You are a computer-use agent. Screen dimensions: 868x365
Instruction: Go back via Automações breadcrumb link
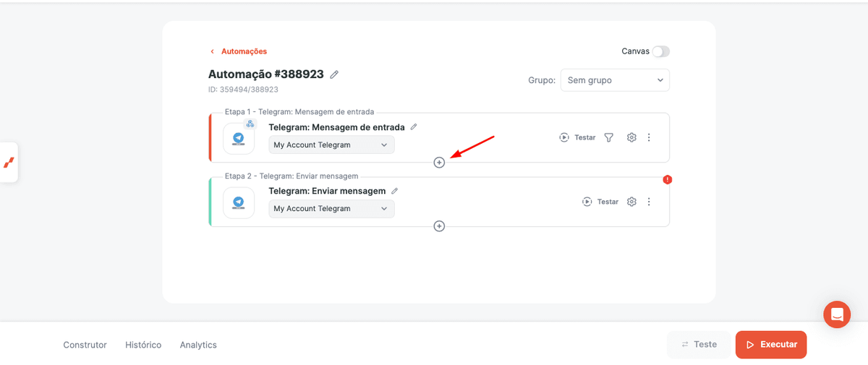click(x=239, y=51)
